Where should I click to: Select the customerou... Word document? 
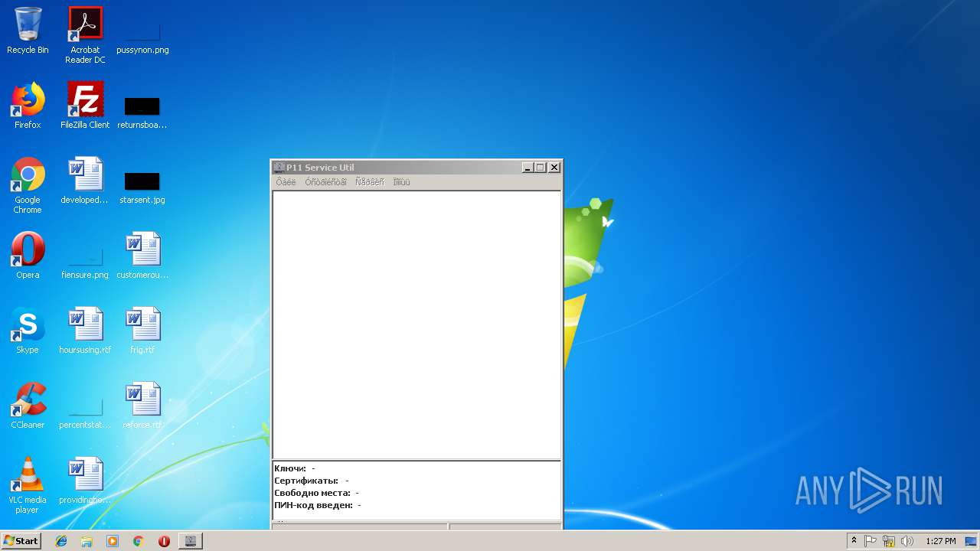pos(142,256)
